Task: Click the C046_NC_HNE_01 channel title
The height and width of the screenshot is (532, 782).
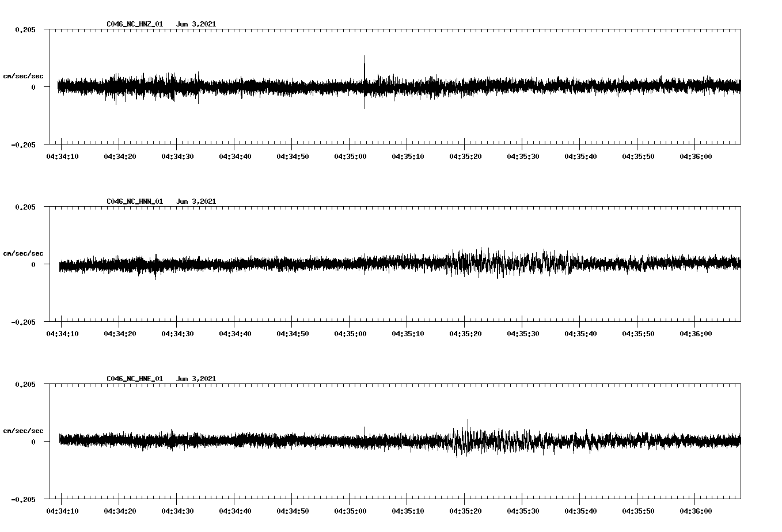Action: 135,379
